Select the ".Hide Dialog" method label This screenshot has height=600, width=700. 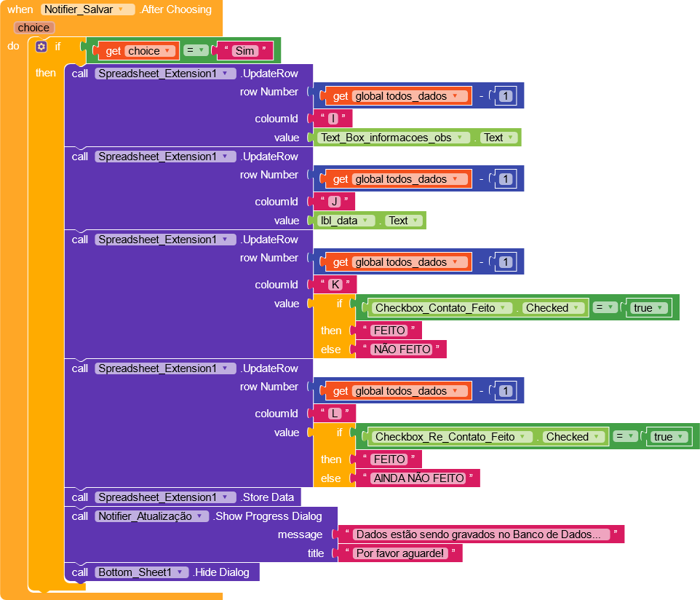(220, 572)
